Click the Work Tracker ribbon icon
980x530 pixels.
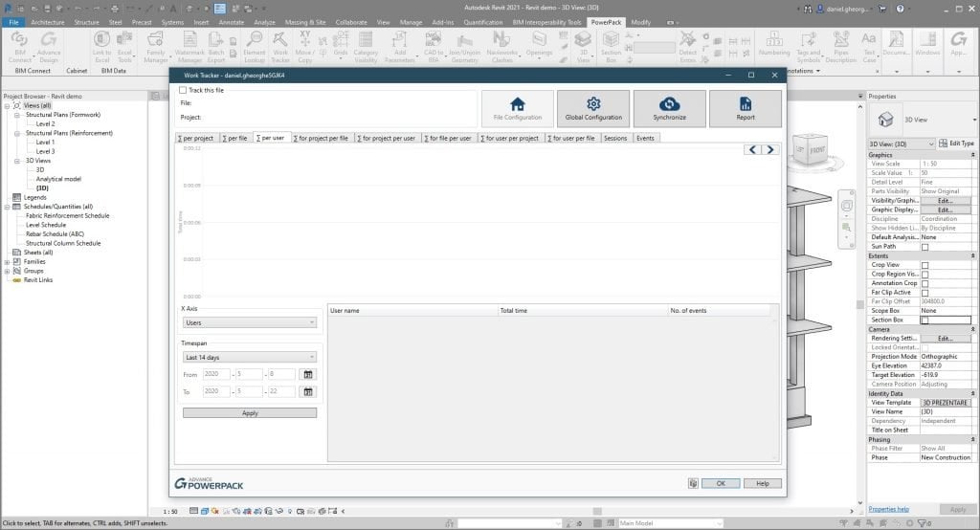(x=280, y=47)
